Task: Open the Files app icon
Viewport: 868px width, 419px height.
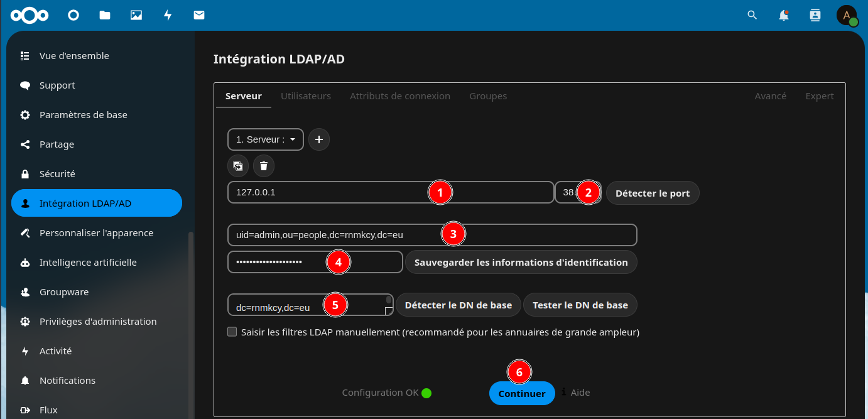Action: point(105,15)
